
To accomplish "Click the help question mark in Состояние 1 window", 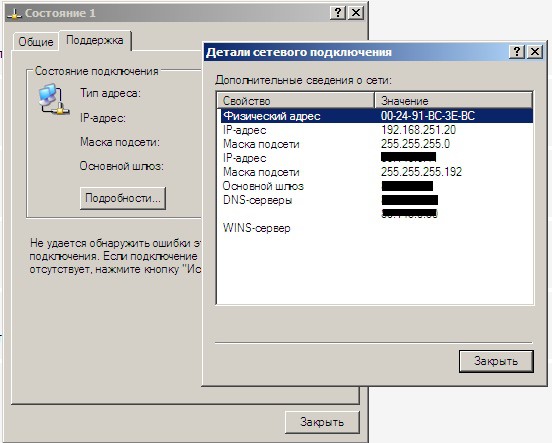I will 338,13.
